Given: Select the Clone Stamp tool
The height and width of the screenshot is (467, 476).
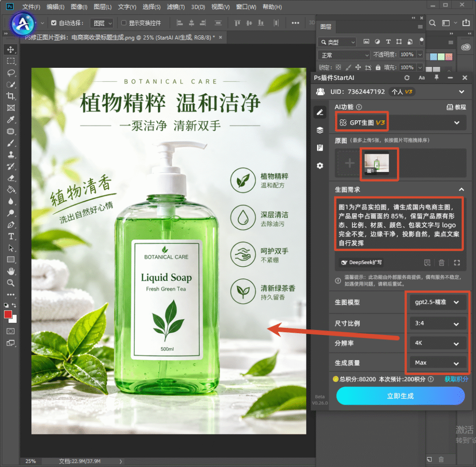Looking at the screenshot, I should 11,155.
